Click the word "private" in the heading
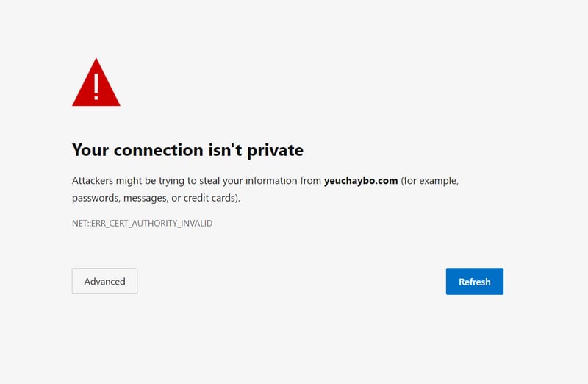Image resolution: width=588 pixels, height=384 pixels. pos(276,150)
